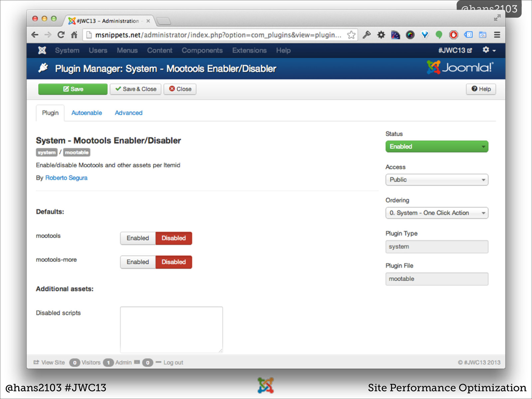Click the browser back arrow
Viewport: 532px width, 399px height.
point(35,35)
